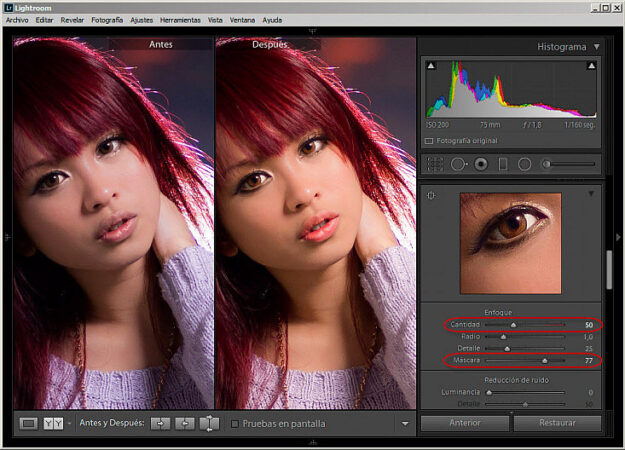Switch to Loupe view icon in toolbar
625x450 pixels.
29,423
